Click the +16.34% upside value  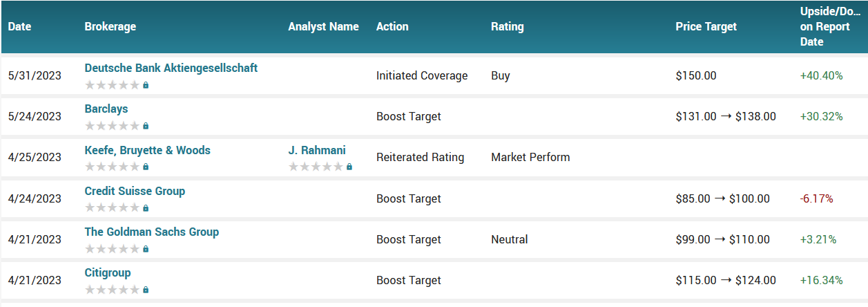click(822, 280)
